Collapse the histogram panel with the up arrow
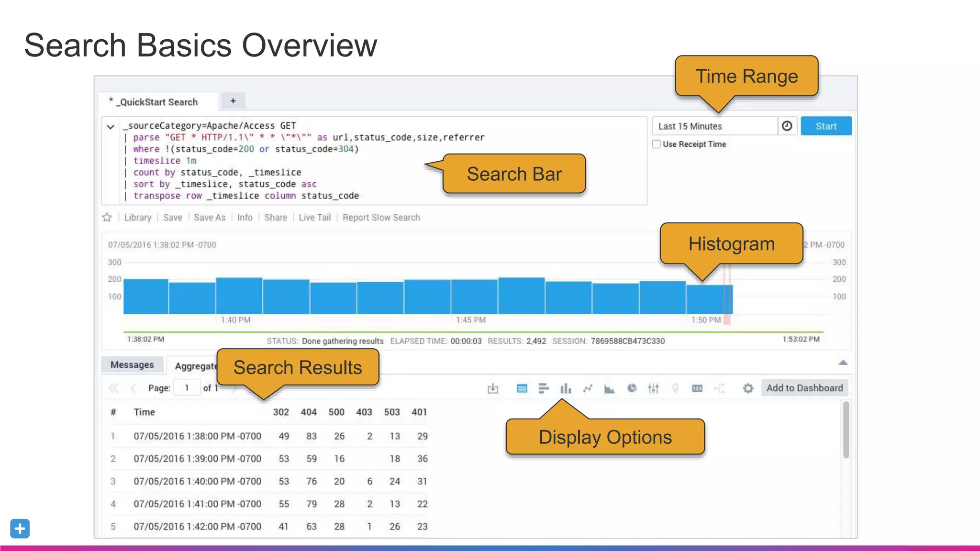Image resolution: width=980 pixels, height=551 pixels. tap(843, 363)
